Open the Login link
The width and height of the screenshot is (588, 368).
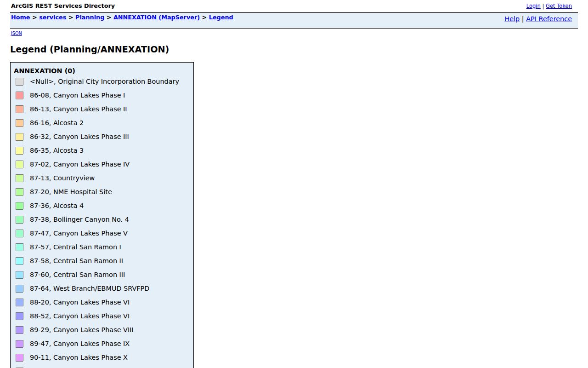(533, 6)
